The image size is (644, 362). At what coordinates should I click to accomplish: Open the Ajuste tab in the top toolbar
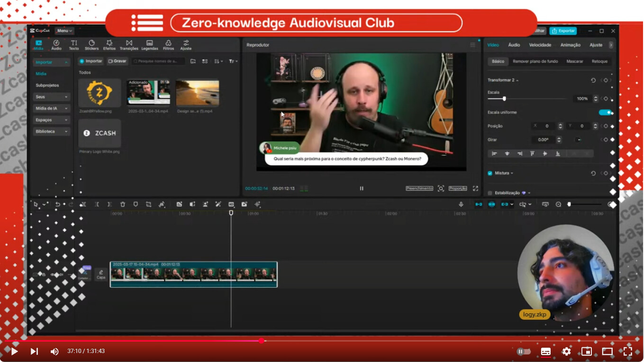click(186, 45)
